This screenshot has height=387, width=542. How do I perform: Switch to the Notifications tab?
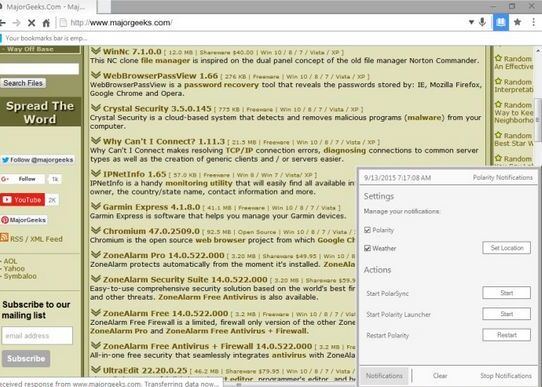384,376
